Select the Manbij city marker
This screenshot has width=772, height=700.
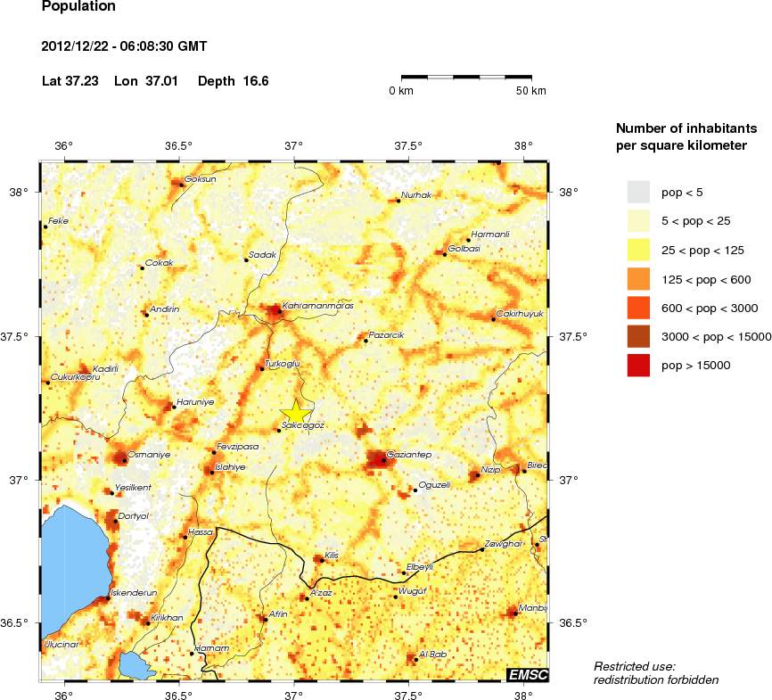[514, 614]
